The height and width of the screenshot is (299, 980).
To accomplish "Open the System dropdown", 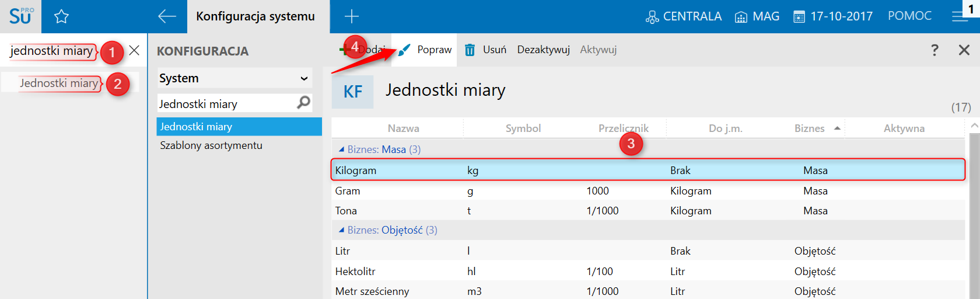I will [235, 78].
